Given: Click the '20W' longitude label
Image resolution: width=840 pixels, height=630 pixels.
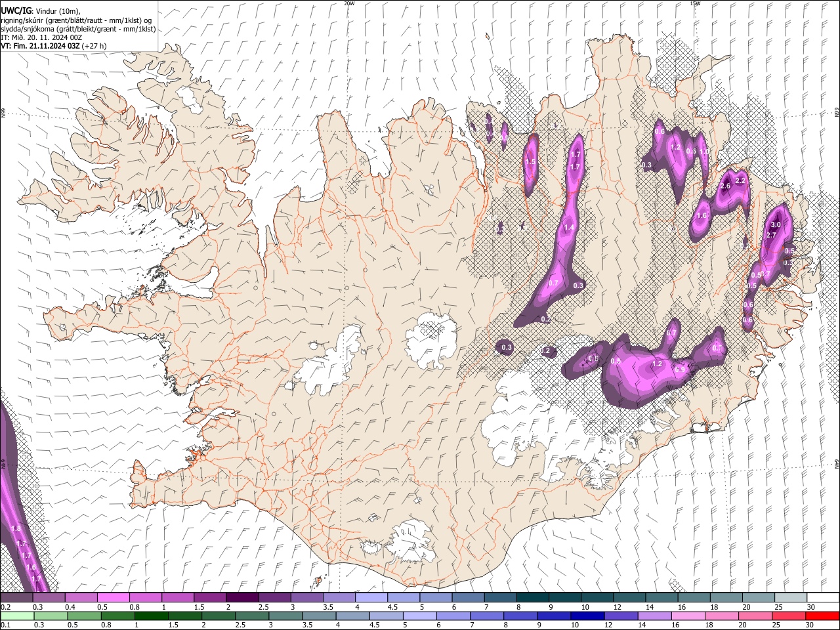Looking at the screenshot, I should 349,3.
